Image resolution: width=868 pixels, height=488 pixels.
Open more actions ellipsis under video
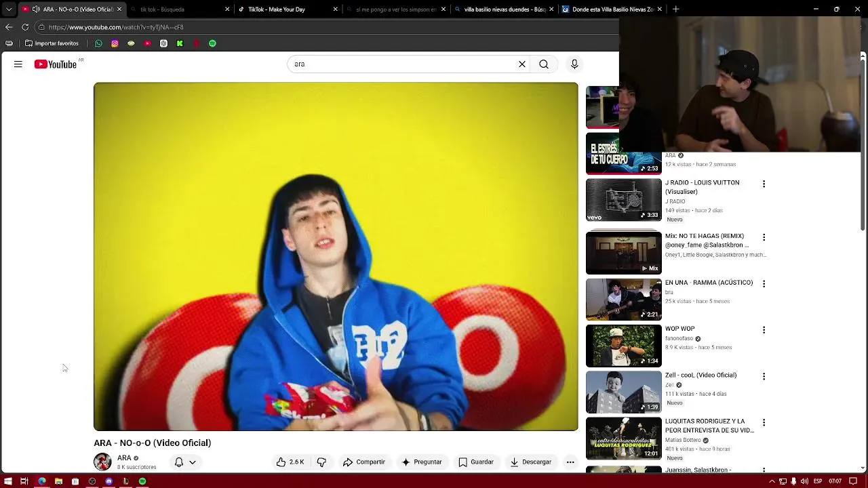click(x=570, y=462)
